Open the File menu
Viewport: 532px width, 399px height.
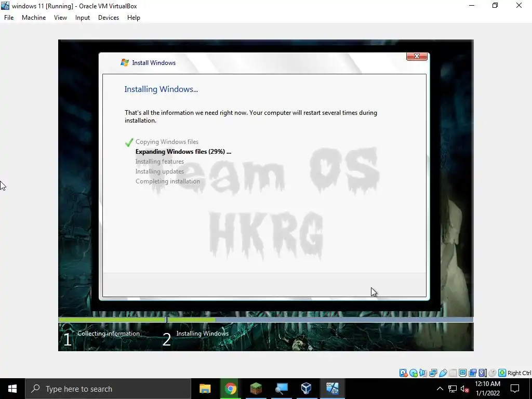point(9,18)
